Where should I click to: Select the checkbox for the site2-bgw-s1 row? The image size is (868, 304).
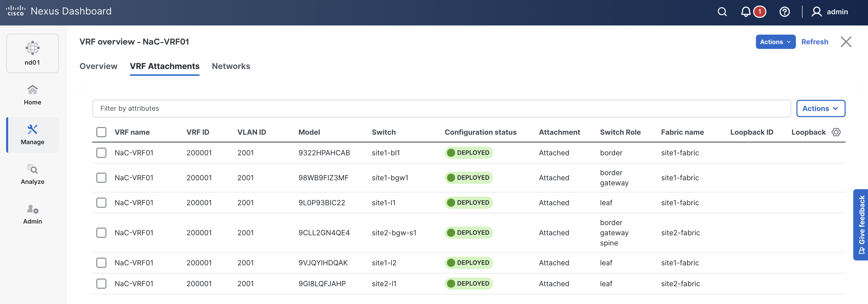[x=101, y=233]
